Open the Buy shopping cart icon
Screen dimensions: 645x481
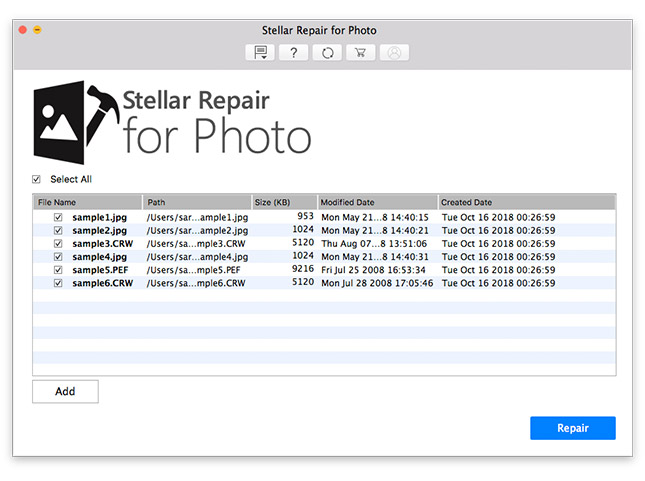360,53
